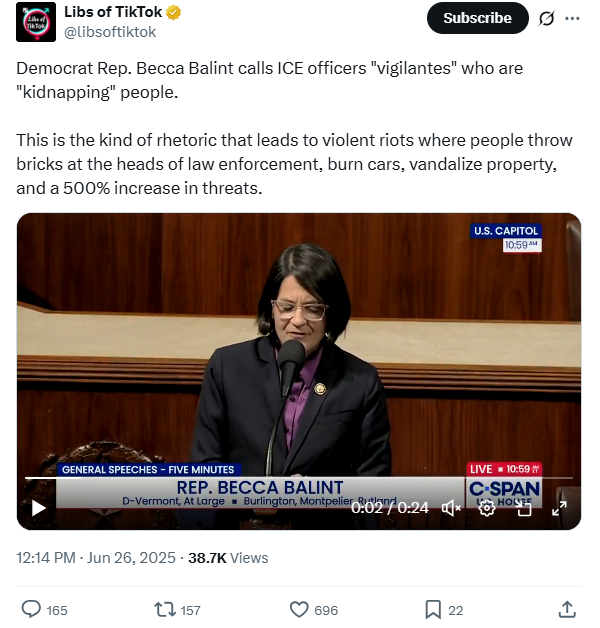The image size is (600, 628).
Task: Toggle picture-in-picture mode for the video
Action: pos(523,508)
